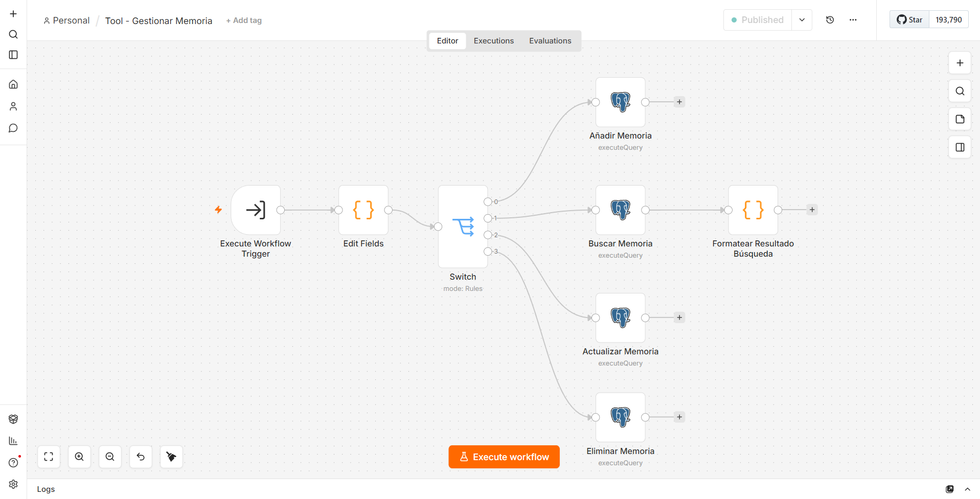
Task: Click workflow name Tool - Gestionar Memoria
Action: click(158, 21)
